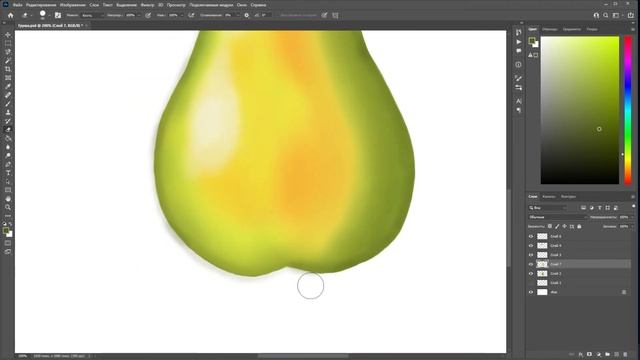Toggle visibility of layer Слой 4

tap(531, 246)
